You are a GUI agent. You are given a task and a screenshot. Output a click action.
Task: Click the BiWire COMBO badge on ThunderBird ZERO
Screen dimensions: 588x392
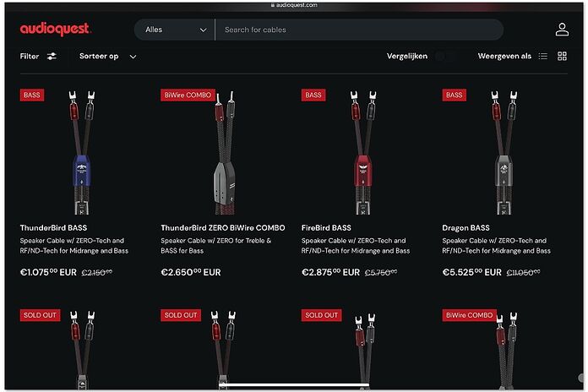188,95
